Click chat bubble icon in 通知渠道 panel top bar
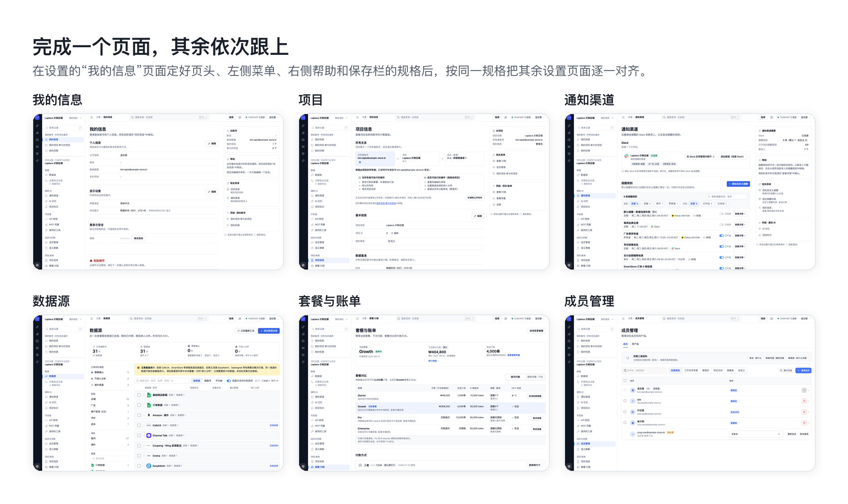This screenshot has width=848, height=504. pyautogui.click(x=772, y=117)
